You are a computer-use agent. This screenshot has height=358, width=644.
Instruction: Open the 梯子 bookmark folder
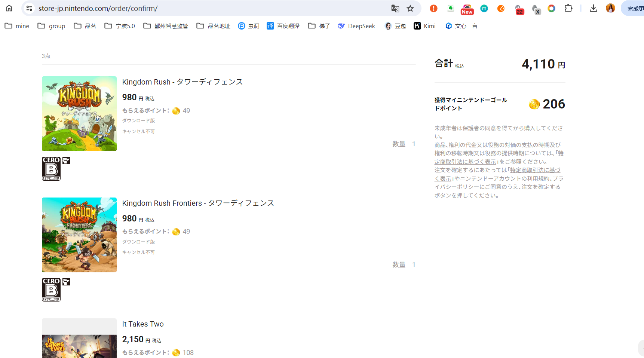(319, 26)
